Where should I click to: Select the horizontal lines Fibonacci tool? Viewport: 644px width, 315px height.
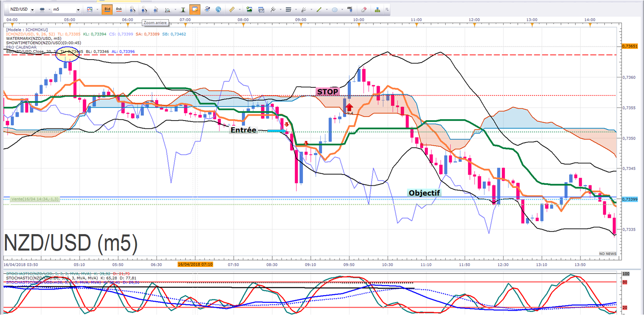(288, 9)
